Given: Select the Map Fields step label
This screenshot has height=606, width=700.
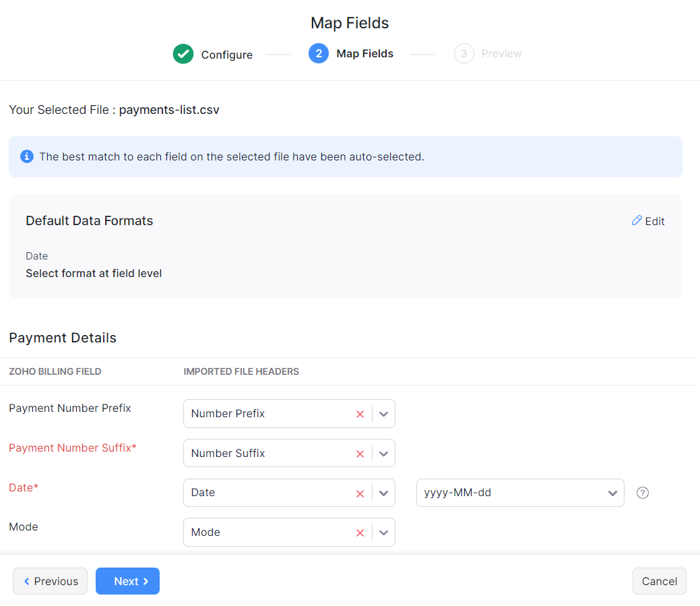Looking at the screenshot, I should pos(364,53).
